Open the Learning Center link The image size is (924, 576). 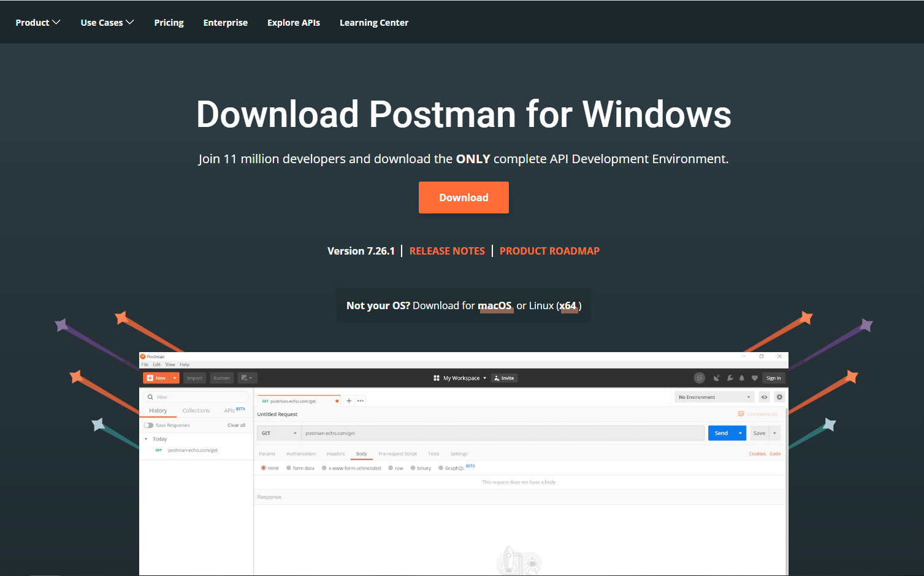click(374, 23)
